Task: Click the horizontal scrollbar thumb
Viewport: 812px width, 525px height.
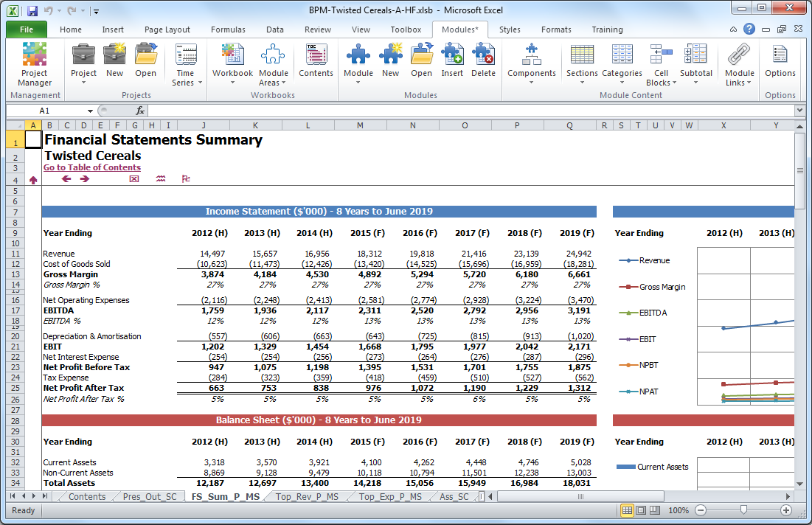Action: [580, 496]
